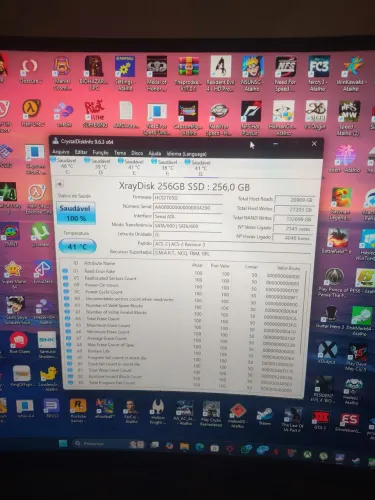
Task: Select the Reallocated Sectors Count row
Action: (182, 279)
